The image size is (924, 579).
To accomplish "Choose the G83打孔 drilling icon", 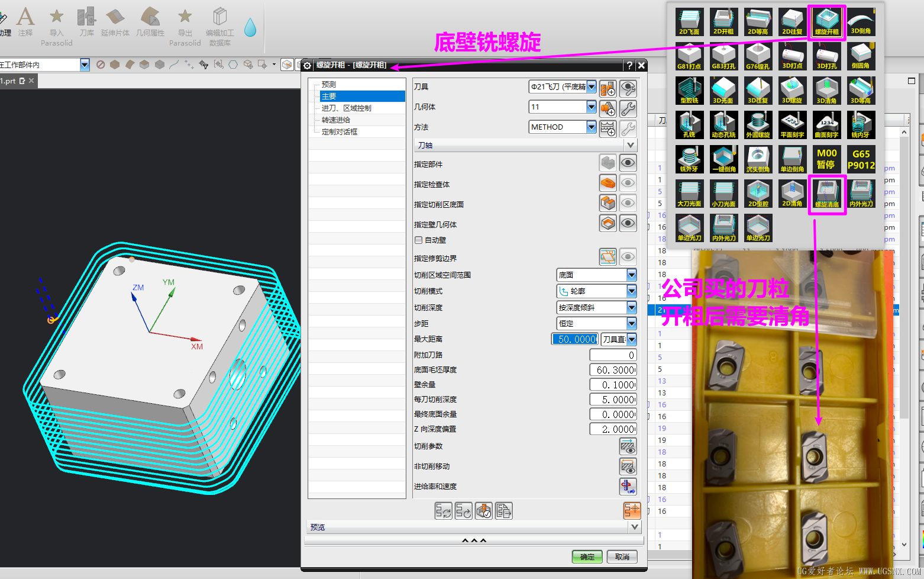I will (x=724, y=56).
